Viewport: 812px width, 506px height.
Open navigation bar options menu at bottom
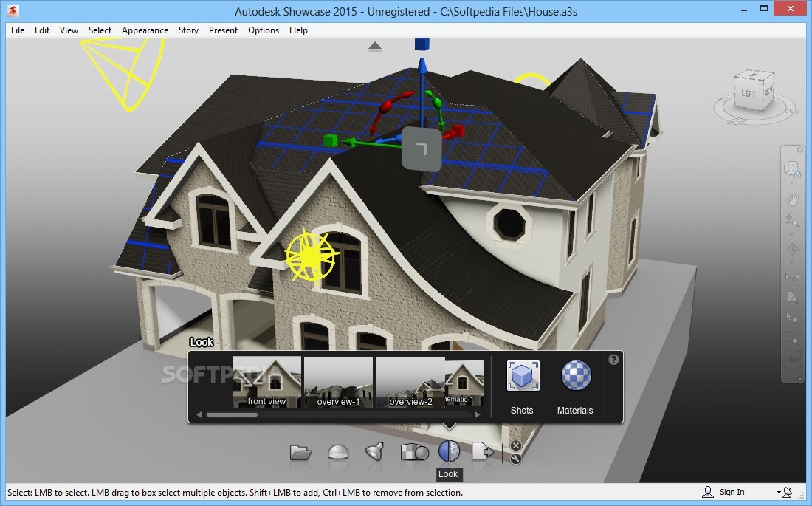(x=799, y=378)
